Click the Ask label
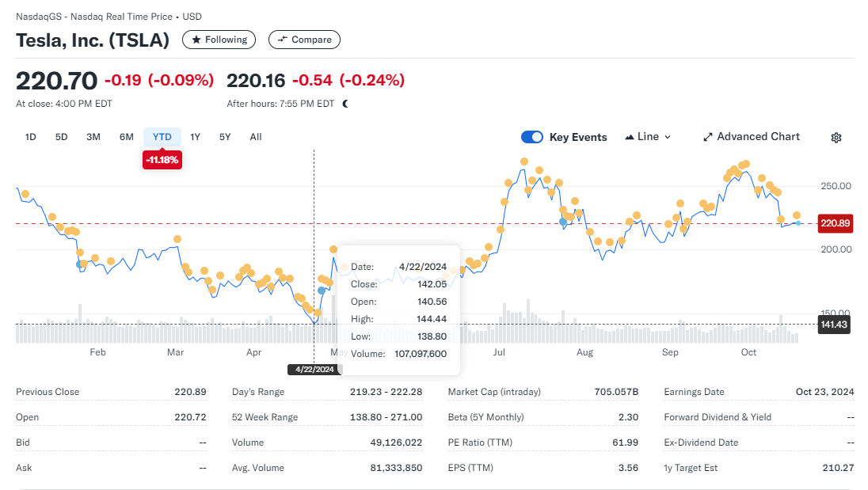Viewport: 868px width, 490px height. click(24, 468)
